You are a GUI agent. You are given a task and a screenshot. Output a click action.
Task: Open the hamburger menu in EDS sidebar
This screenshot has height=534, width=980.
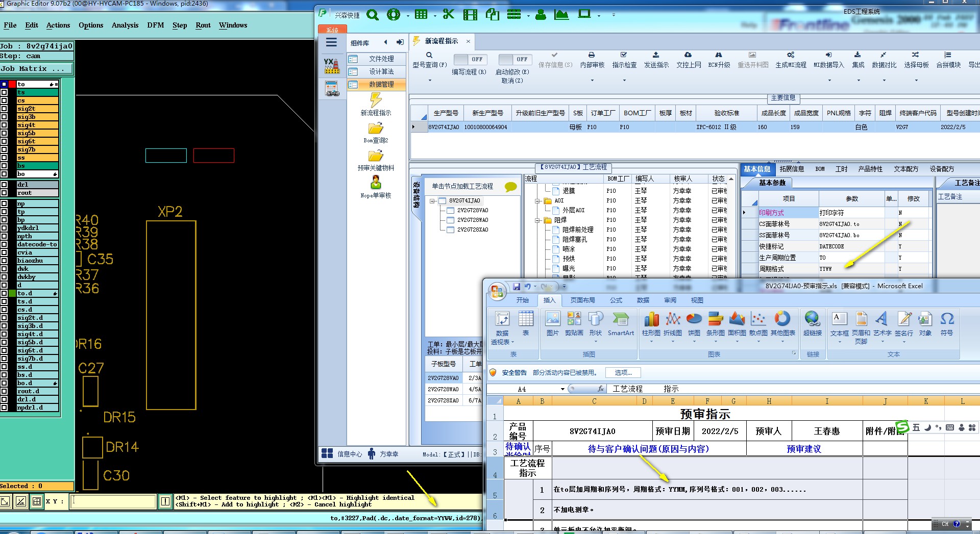tap(332, 43)
